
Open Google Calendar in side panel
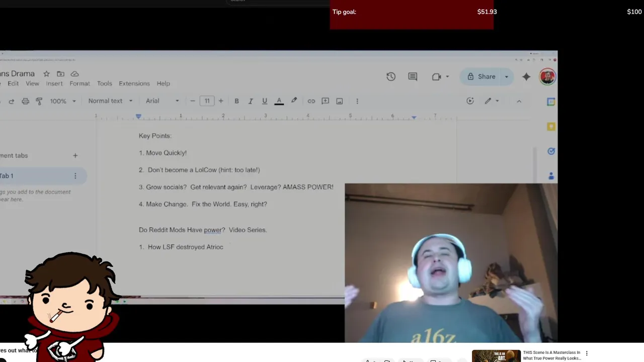(551, 102)
